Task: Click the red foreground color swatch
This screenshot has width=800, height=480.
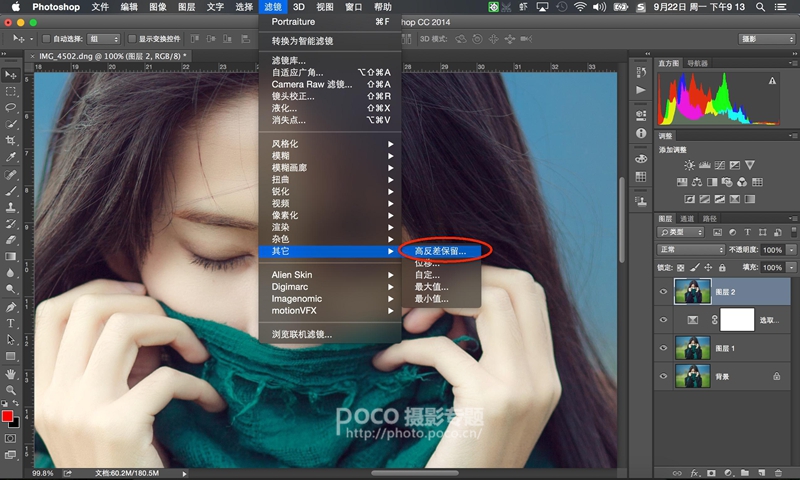Action: [x=9, y=415]
